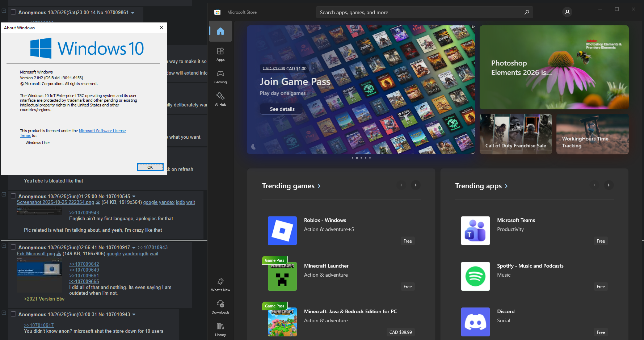The height and width of the screenshot is (340, 644).
Task: Open the Spotify app icon
Action: [475, 276]
